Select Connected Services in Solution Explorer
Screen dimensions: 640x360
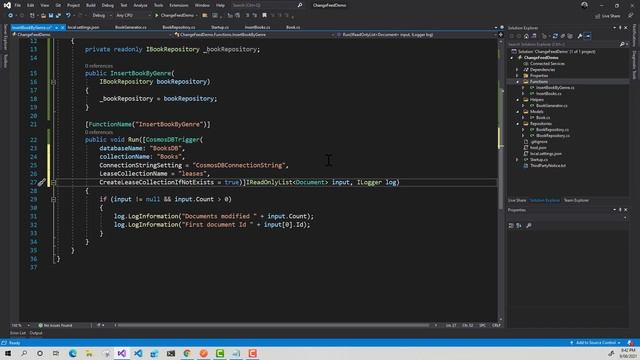point(547,64)
